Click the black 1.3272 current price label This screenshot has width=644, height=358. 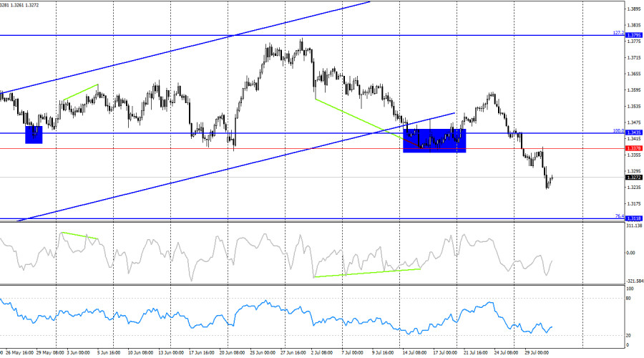634,177
